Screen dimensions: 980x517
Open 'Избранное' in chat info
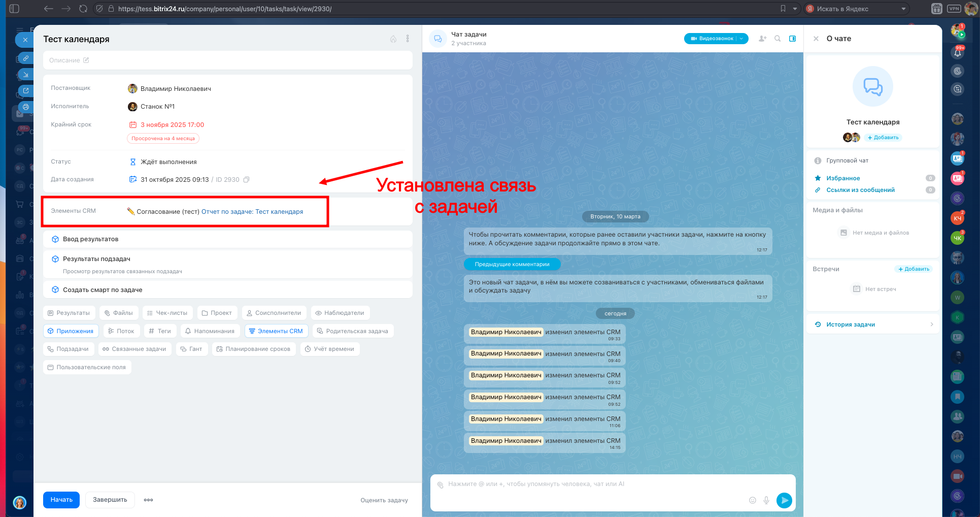pyautogui.click(x=843, y=178)
